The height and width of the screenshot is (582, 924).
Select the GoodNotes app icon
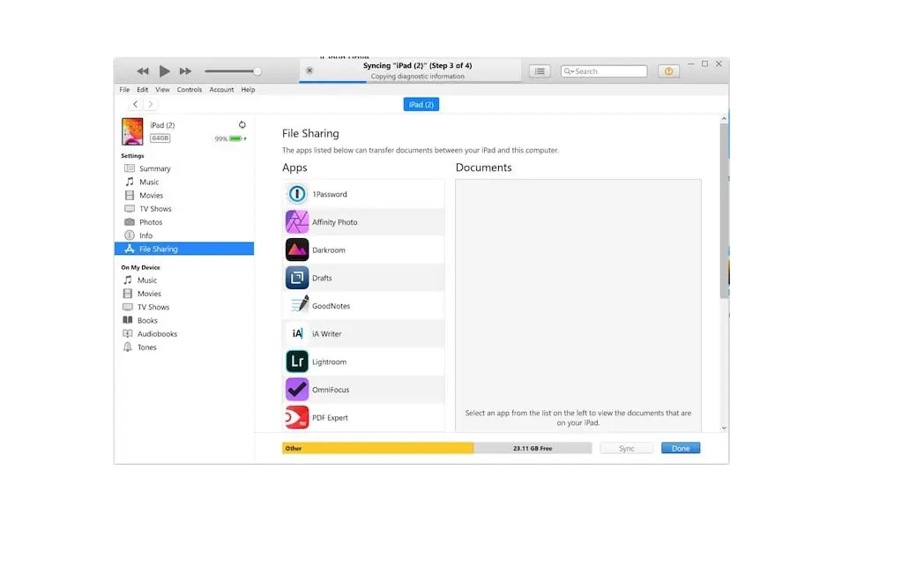pyautogui.click(x=297, y=305)
